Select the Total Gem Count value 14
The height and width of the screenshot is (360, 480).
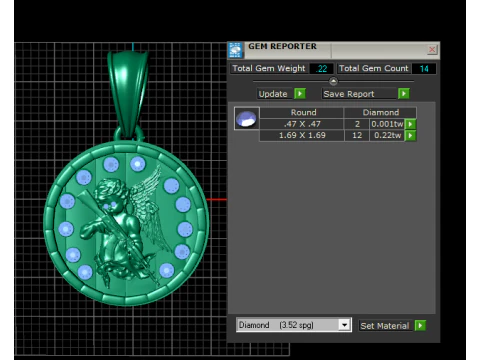pyautogui.click(x=424, y=69)
